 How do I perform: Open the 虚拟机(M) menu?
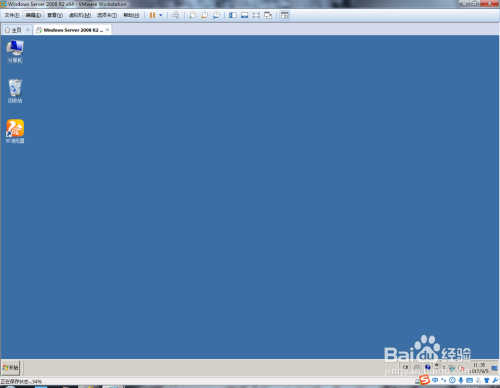[x=80, y=15]
